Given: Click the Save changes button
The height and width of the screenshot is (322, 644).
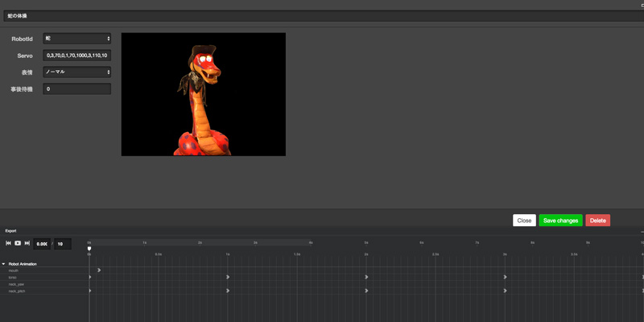Looking at the screenshot, I should point(560,221).
